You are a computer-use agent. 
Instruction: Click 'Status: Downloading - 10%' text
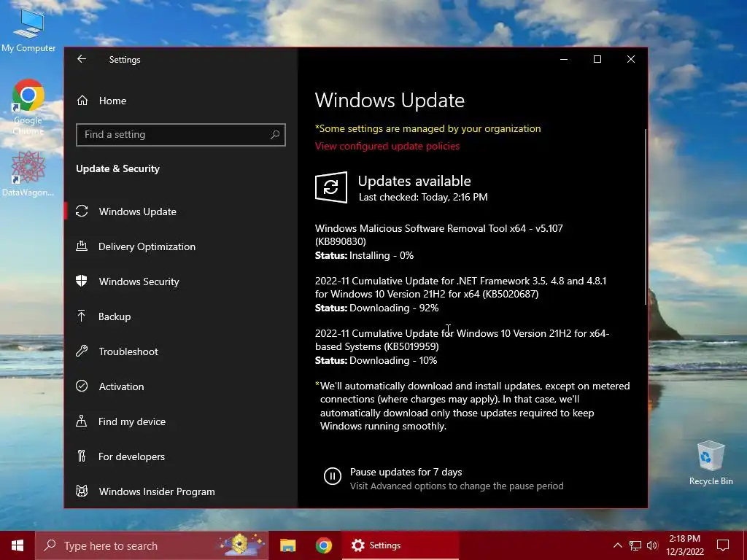376,360
